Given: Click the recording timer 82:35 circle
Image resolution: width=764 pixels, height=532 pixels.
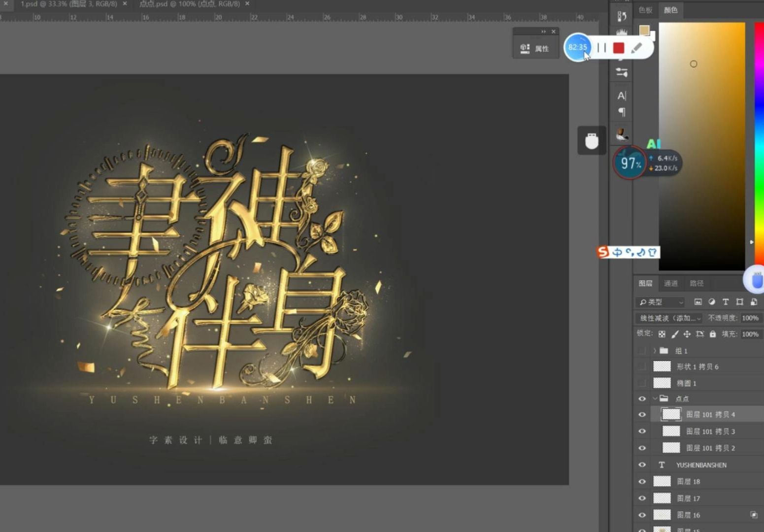Looking at the screenshot, I should coord(577,47).
